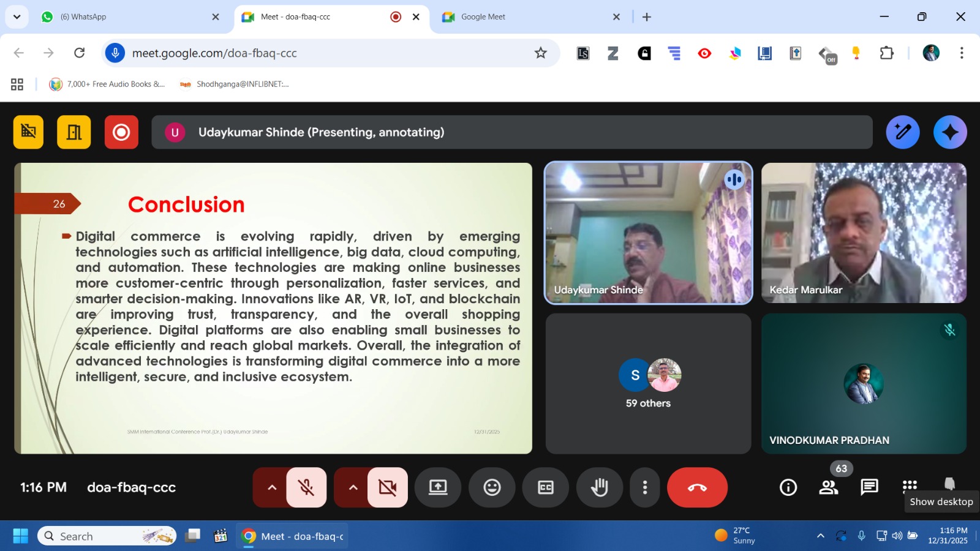Click the annotation pen button

(902, 132)
